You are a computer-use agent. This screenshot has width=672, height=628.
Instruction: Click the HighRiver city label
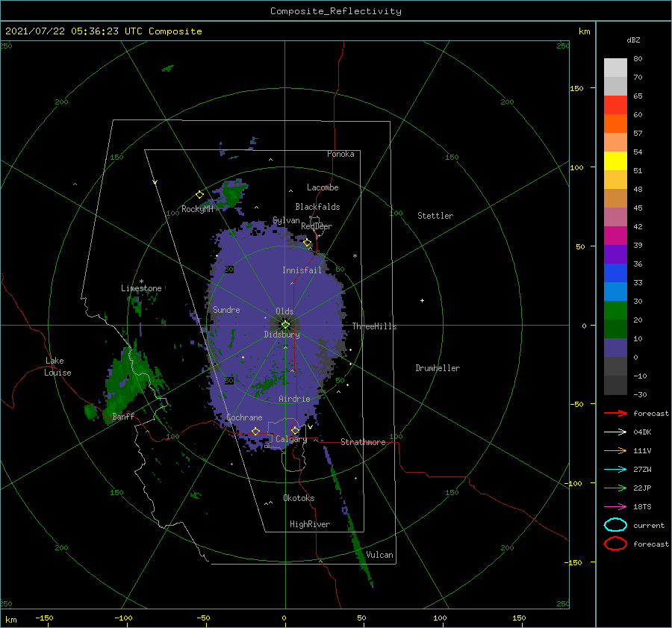[x=310, y=524]
